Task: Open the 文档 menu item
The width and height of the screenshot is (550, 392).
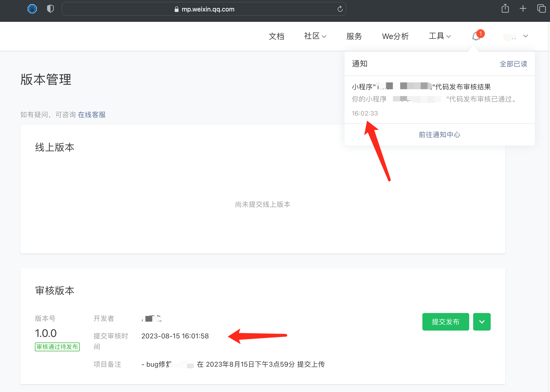Action: (276, 36)
